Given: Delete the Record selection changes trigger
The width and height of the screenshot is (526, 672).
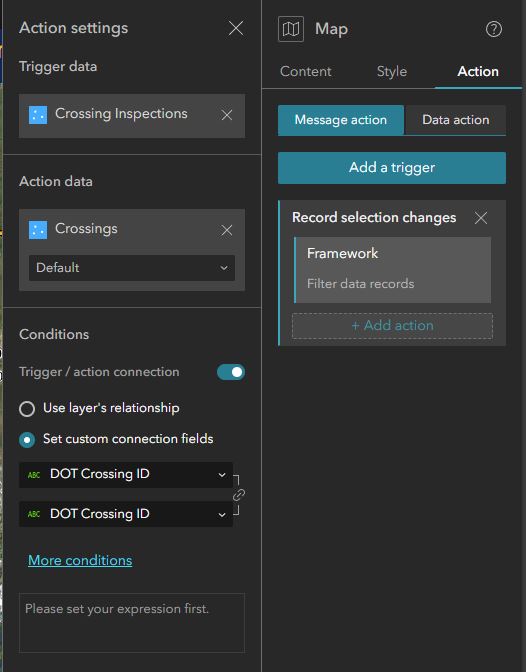Looking at the screenshot, I should (481, 218).
